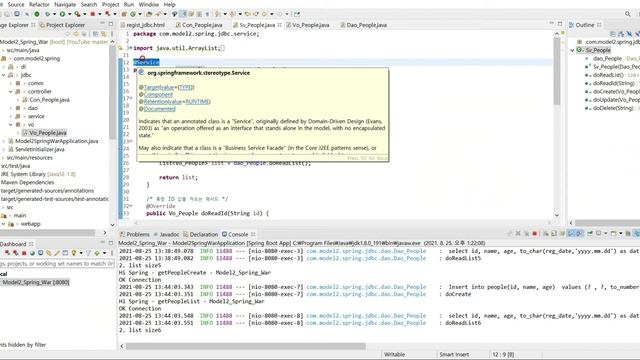
Task: Terminate via red square in Console toolbar
Action: [x=535, y=233]
